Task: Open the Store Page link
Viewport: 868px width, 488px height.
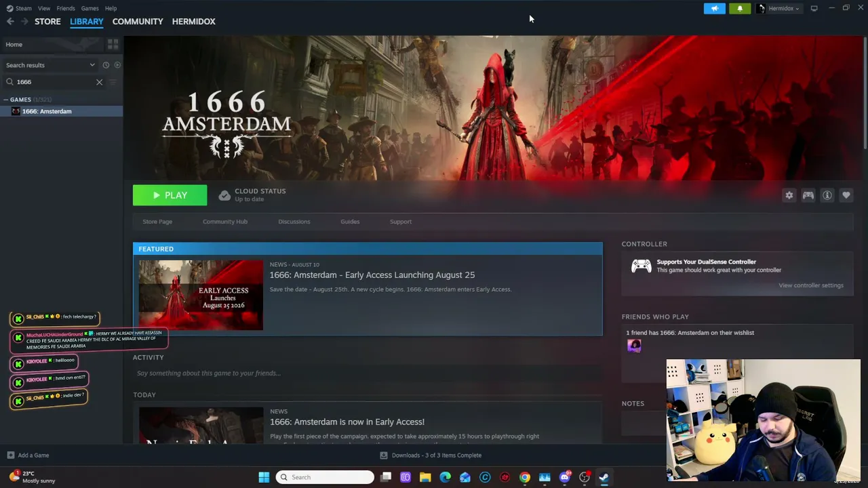Action: point(157,222)
